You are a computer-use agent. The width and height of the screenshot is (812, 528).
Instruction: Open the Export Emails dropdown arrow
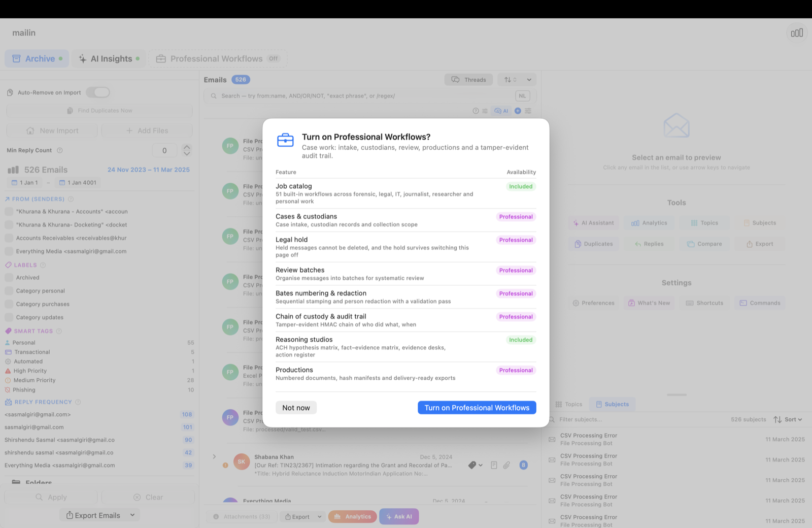(x=132, y=515)
